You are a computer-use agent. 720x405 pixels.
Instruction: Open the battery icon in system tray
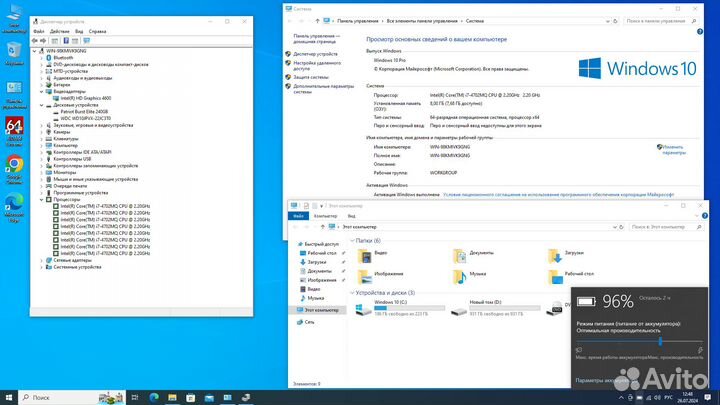[639, 398]
